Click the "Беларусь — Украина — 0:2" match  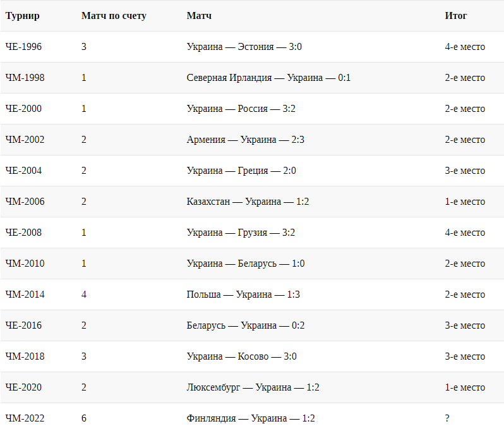(246, 325)
